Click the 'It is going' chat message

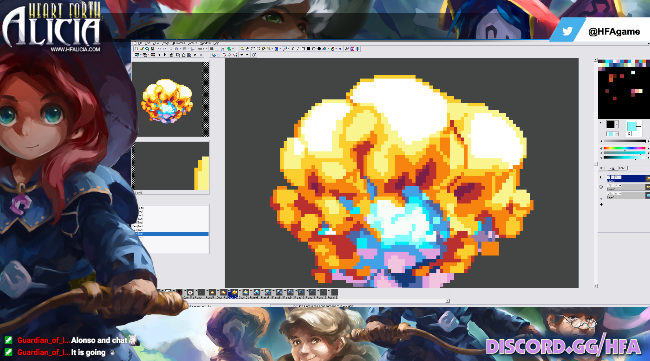click(x=88, y=353)
